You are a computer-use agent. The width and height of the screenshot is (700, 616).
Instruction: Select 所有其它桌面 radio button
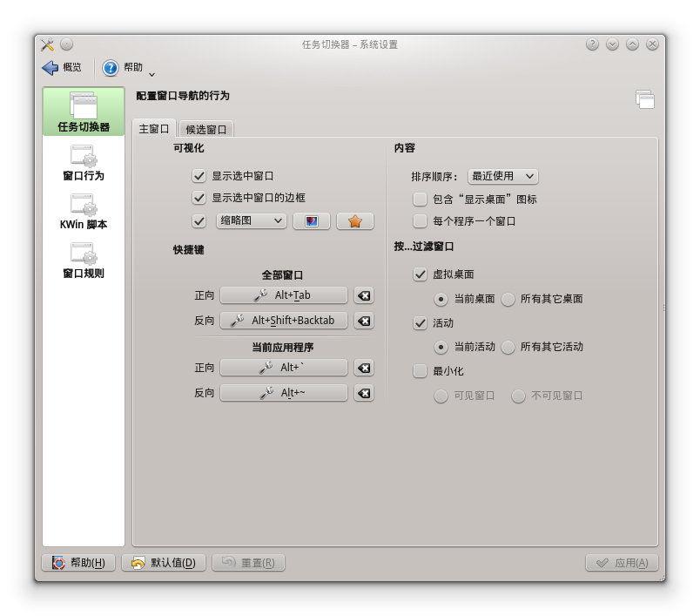[x=508, y=299]
